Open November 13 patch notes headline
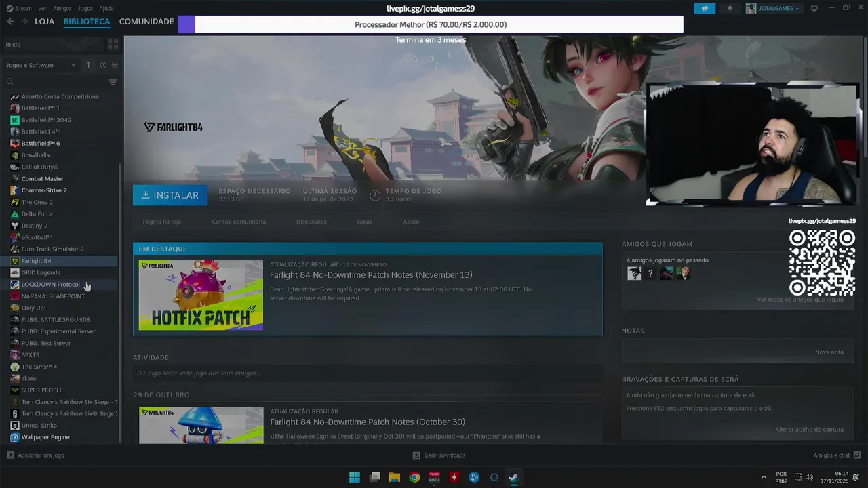The image size is (868, 488). coord(371,274)
